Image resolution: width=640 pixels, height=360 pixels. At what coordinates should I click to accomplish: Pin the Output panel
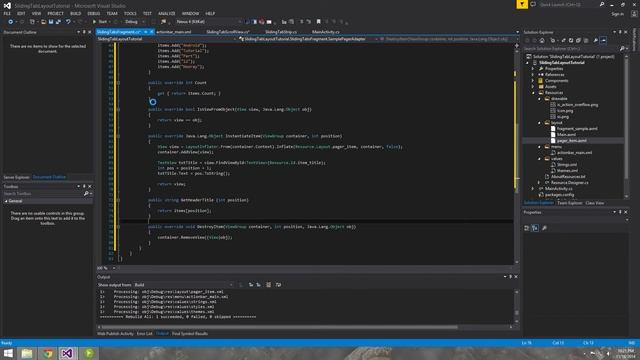pos(510,277)
